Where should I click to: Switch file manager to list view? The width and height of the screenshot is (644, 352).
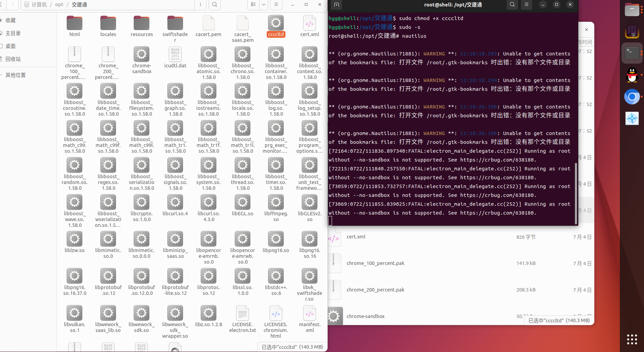coord(253,4)
